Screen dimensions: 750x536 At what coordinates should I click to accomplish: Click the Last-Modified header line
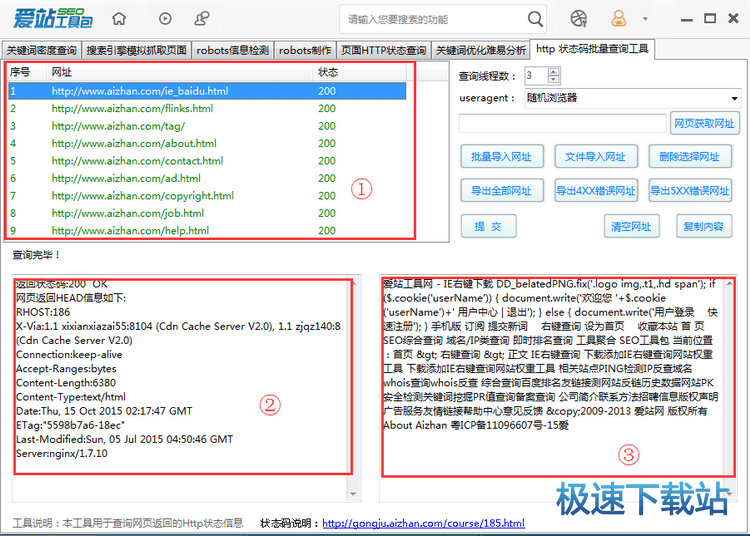(124, 439)
